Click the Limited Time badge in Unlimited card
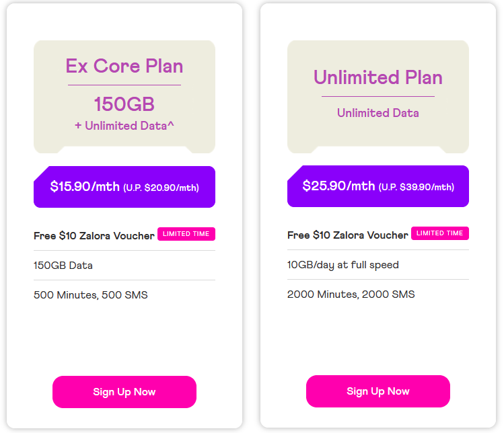The width and height of the screenshot is (504, 433). (x=440, y=233)
